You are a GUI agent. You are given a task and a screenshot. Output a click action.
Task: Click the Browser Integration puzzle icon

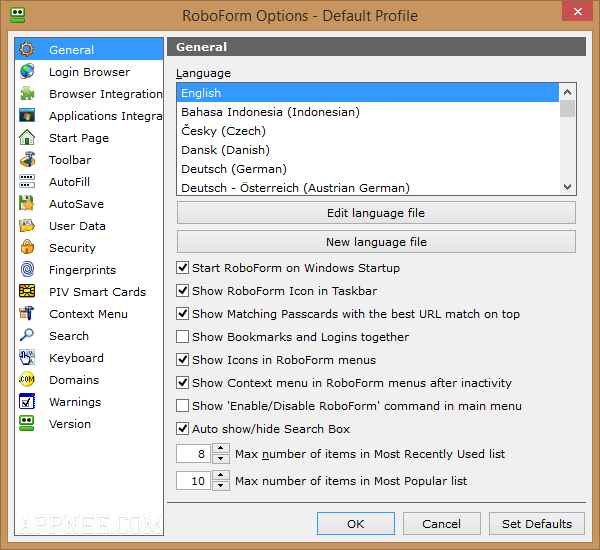[x=27, y=93]
